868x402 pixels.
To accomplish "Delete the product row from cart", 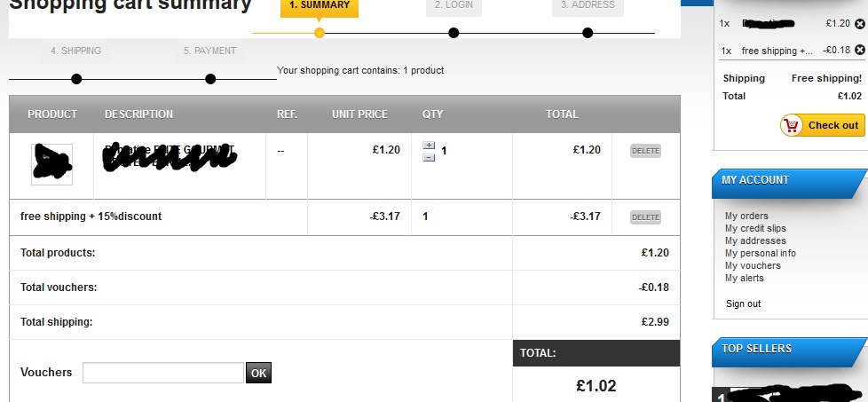I will tap(645, 151).
